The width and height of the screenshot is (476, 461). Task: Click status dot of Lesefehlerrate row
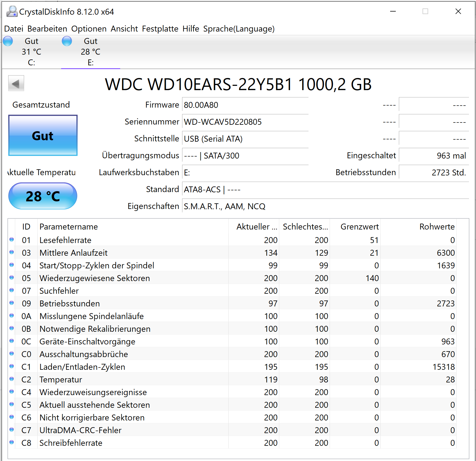pyautogui.click(x=12, y=239)
